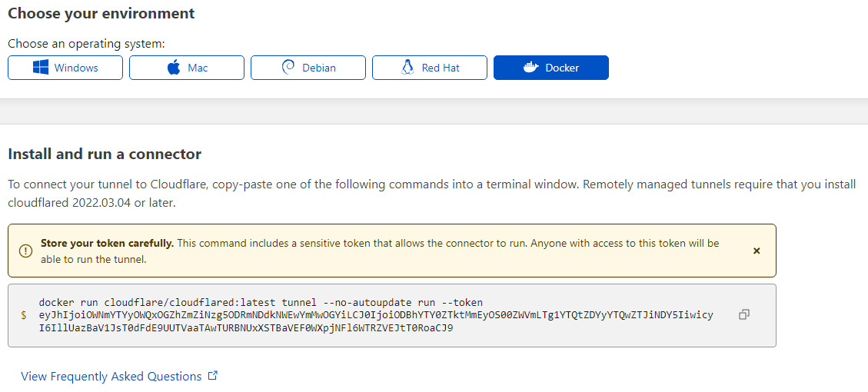Click the Install and run a connector heading
Image resolution: width=868 pixels, height=392 pixels.
pos(105,154)
